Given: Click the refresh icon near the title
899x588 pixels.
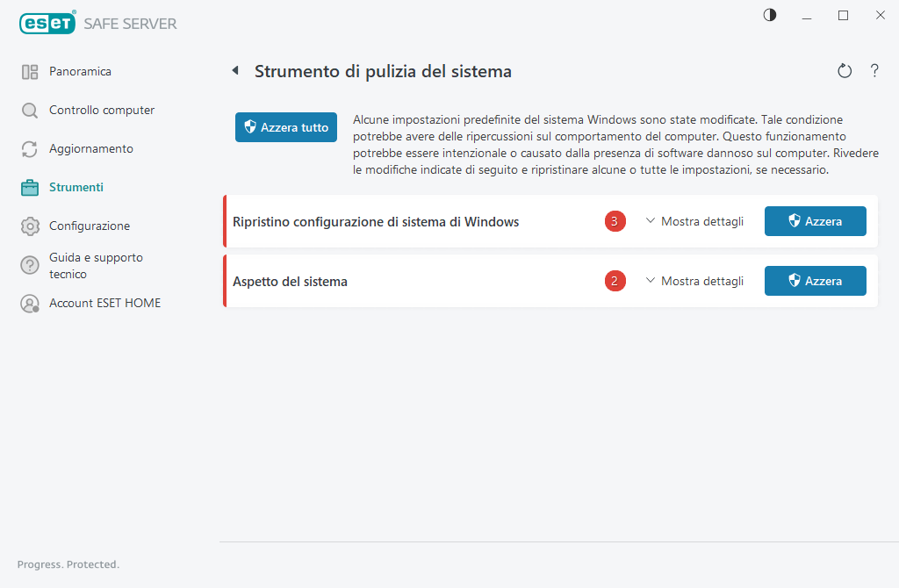Looking at the screenshot, I should click(845, 70).
